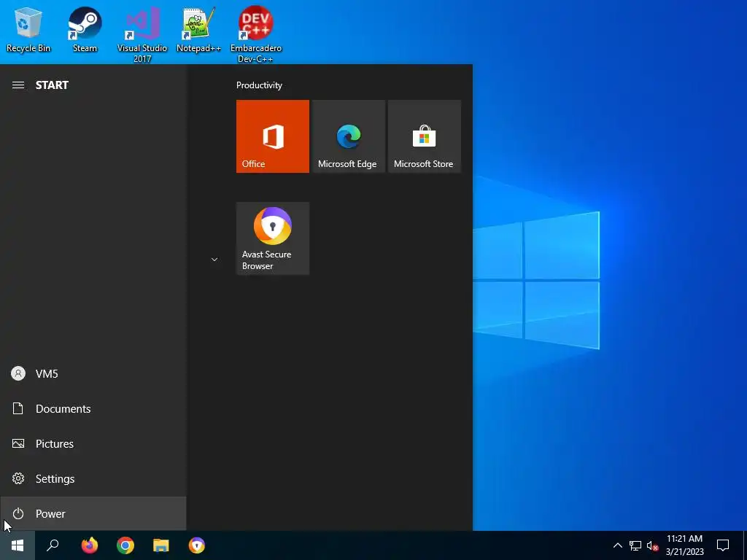Open File Explorer from the taskbar
This screenshot has height=560, width=747.
[161, 545]
